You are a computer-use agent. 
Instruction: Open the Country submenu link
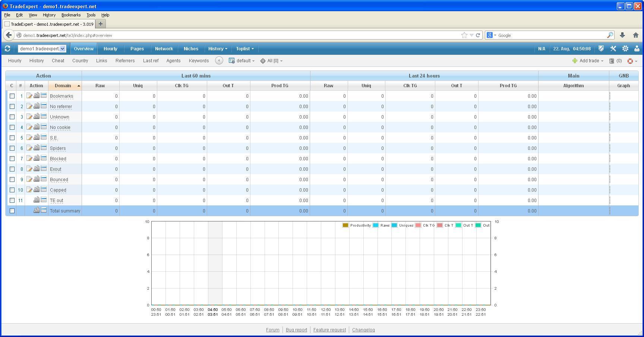[x=80, y=61]
